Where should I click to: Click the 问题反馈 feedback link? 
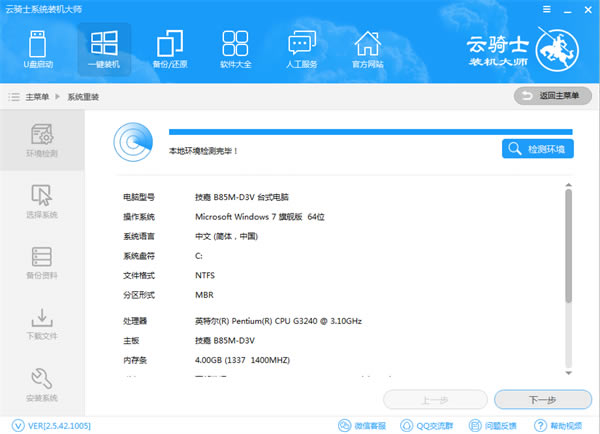coord(495,425)
